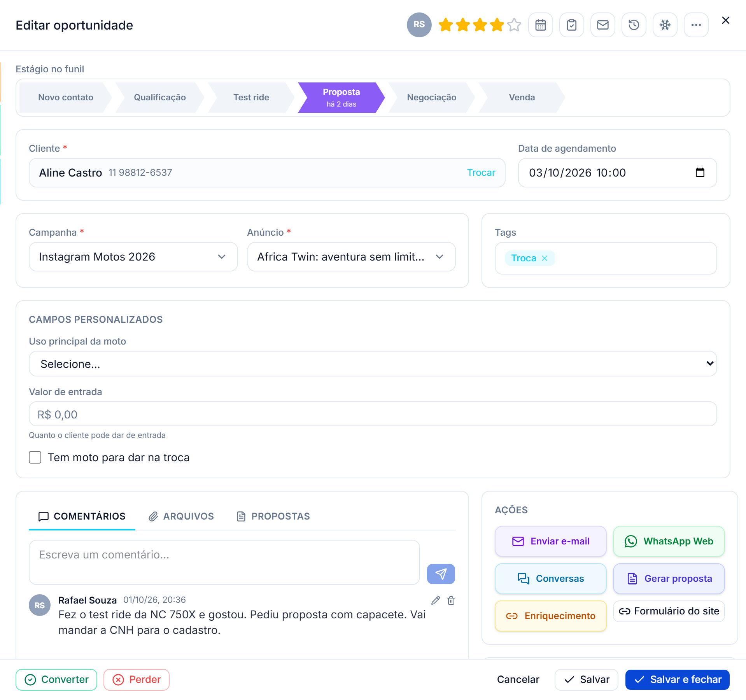The image size is (746, 700).
Task: Click the WhatsApp Web button
Action: [x=669, y=541]
